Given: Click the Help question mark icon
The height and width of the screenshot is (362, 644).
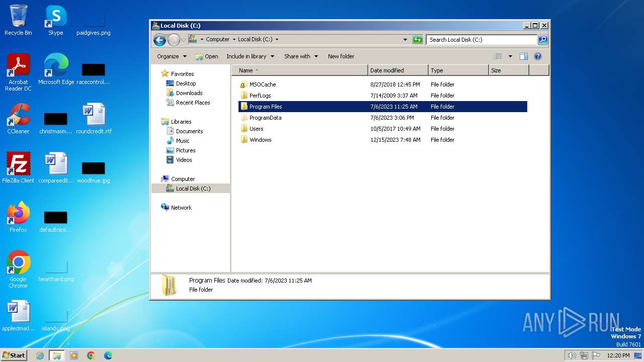Looking at the screenshot, I should click(x=538, y=56).
